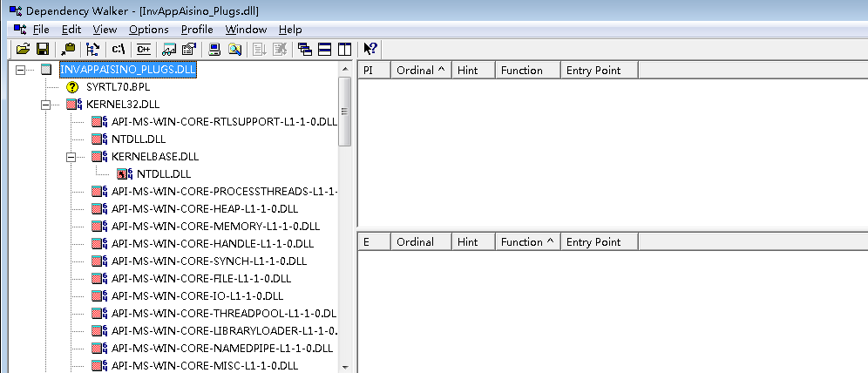Click the API-MS-WIN-CORE-HEAP-L1-1-0.DLL module icon
The width and height of the screenshot is (868, 373).
point(99,208)
